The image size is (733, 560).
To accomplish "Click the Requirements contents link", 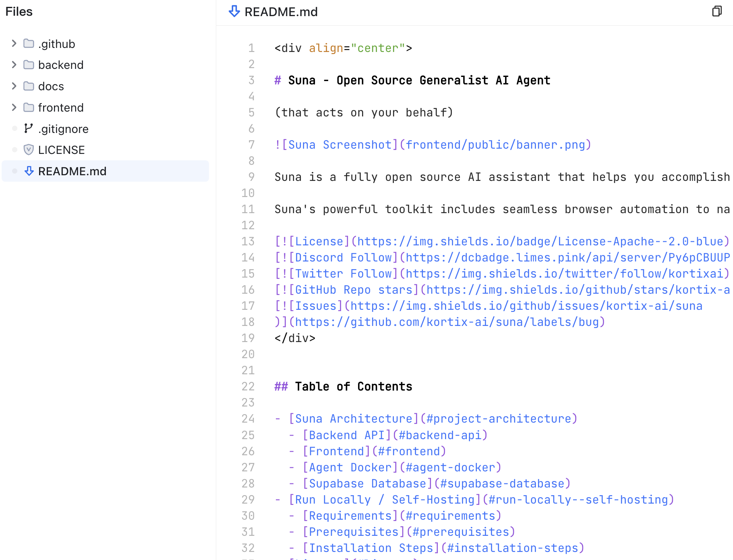I will [402, 516].
